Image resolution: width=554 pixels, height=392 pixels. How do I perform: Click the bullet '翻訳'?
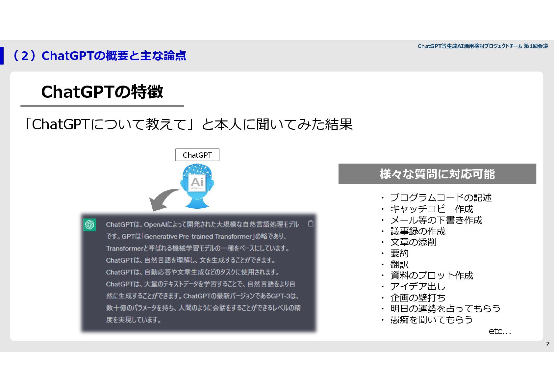coord(399,264)
